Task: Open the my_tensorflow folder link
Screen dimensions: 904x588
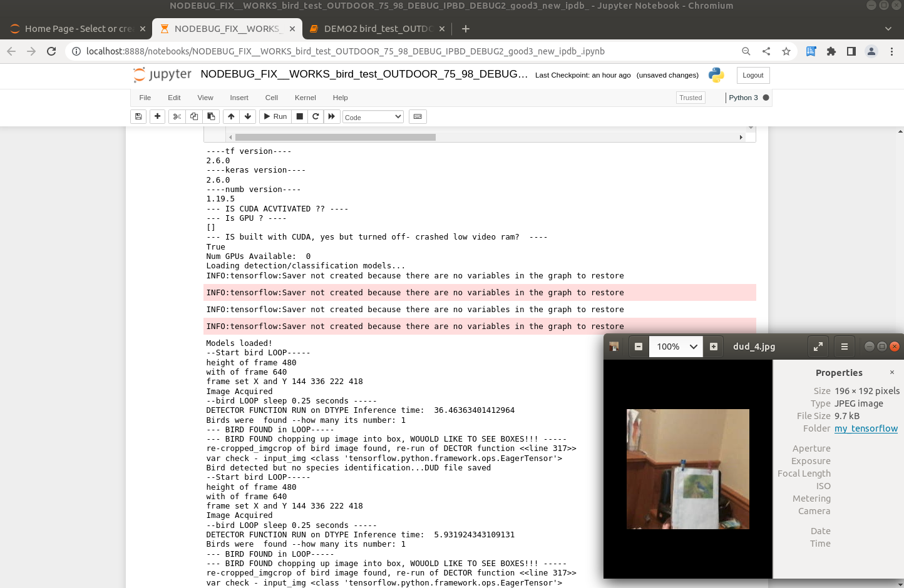Action: tap(866, 428)
